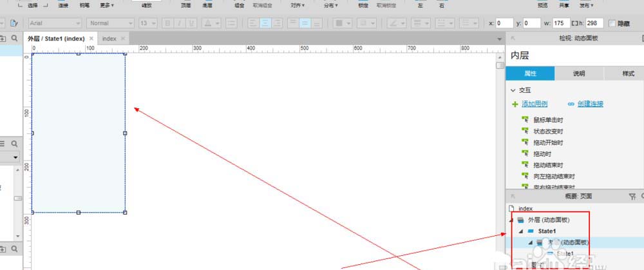
Task: Align text left
Action: (x=253, y=23)
